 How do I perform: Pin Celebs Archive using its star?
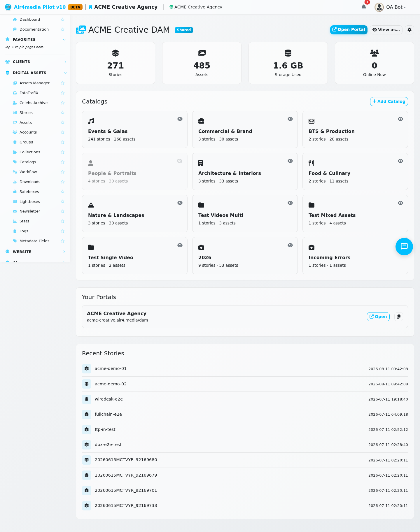pyautogui.click(x=63, y=103)
